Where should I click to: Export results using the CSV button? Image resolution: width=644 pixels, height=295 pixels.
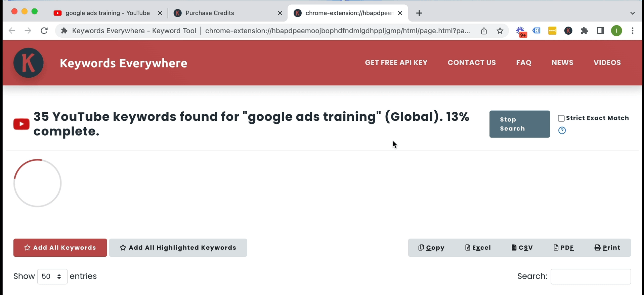click(x=522, y=248)
